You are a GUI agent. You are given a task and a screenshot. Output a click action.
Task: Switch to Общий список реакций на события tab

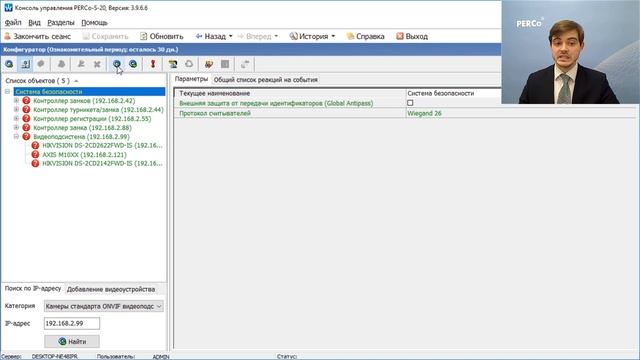(266, 80)
